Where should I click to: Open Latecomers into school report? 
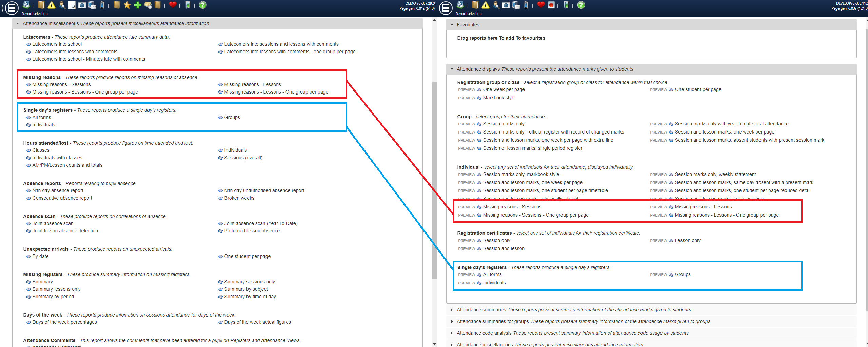(x=57, y=44)
